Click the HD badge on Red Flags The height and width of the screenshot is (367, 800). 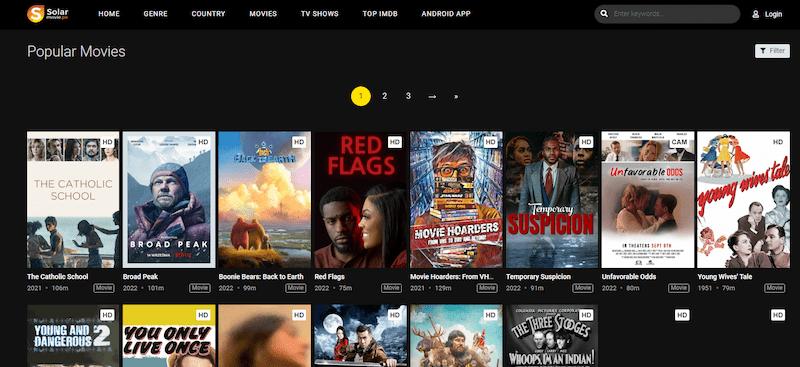[x=395, y=142]
